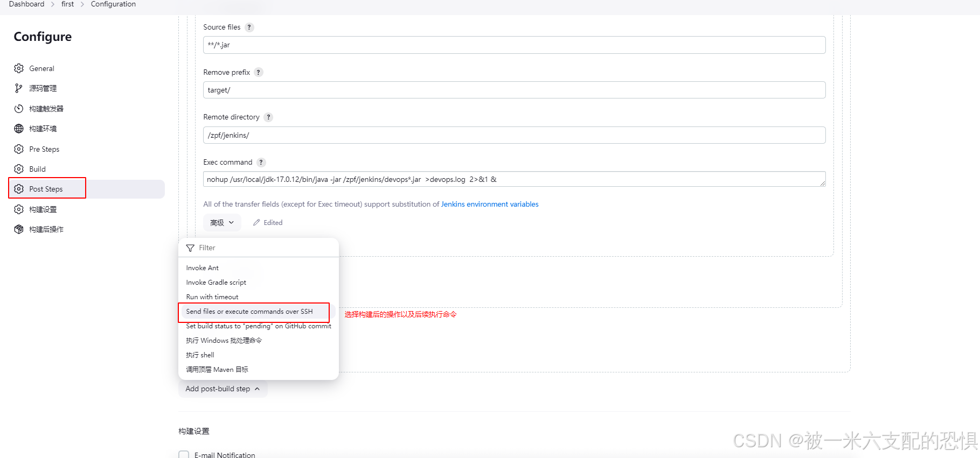This screenshot has width=980, height=458.
Task: Click help icon next to Exec command
Action: [x=261, y=163]
